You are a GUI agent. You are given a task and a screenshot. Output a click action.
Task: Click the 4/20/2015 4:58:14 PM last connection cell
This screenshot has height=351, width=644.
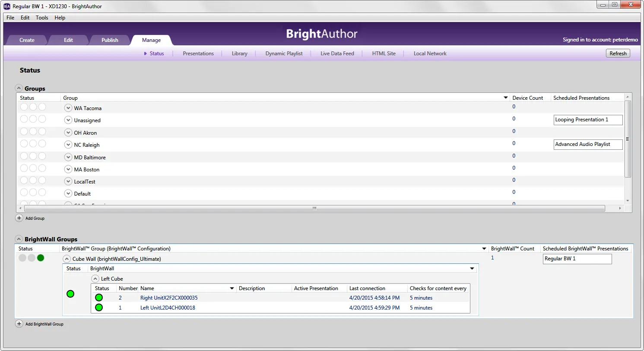tap(374, 298)
